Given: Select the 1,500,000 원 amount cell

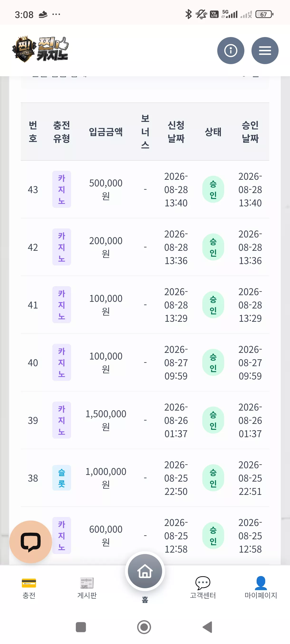Looking at the screenshot, I should (106, 420).
